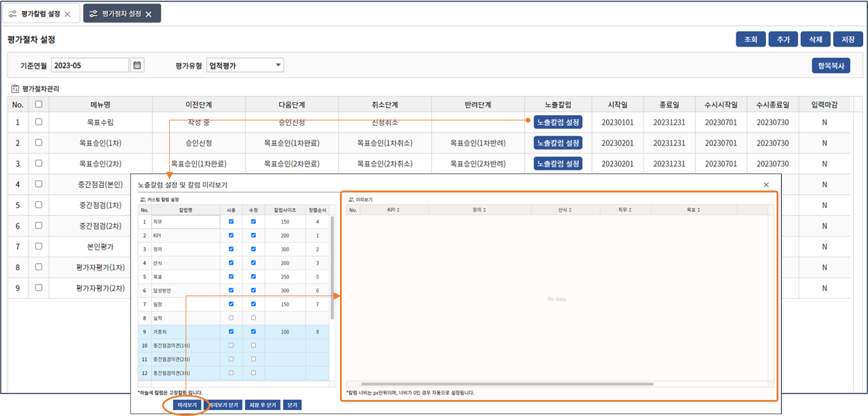Open 노출칼럼 설정 for the 목표수립 row

click(558, 122)
